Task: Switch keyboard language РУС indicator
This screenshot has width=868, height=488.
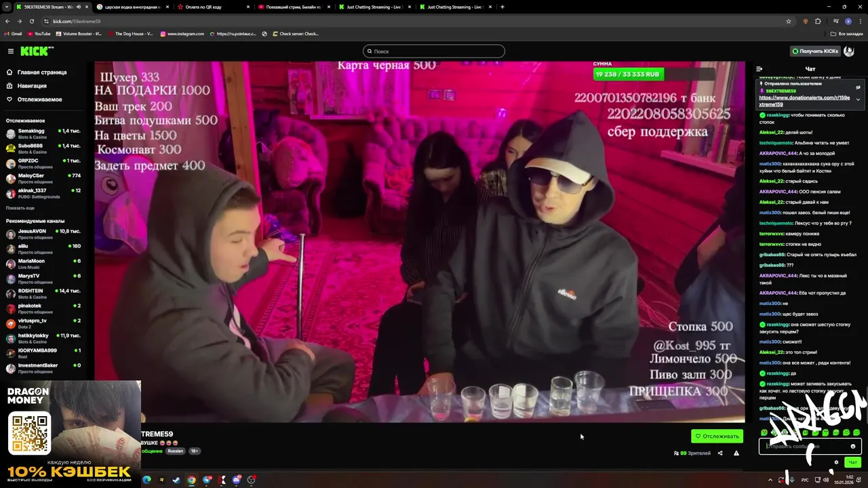Action: click(x=805, y=480)
